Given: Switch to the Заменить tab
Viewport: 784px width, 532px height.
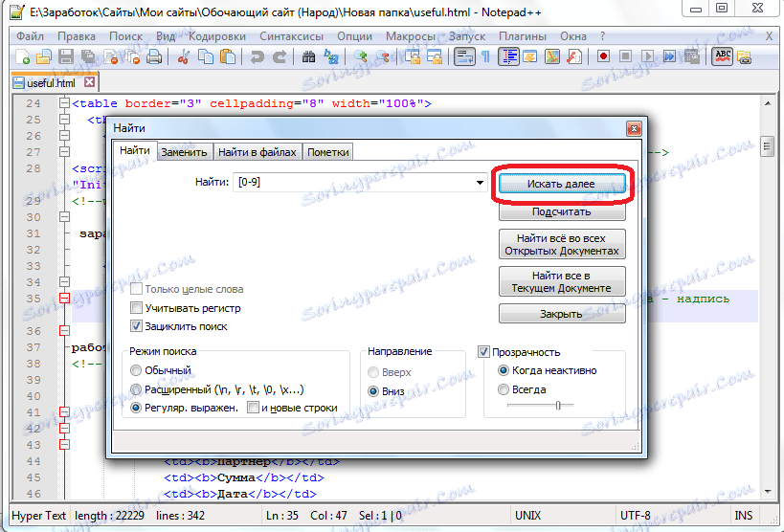Looking at the screenshot, I should (x=184, y=152).
